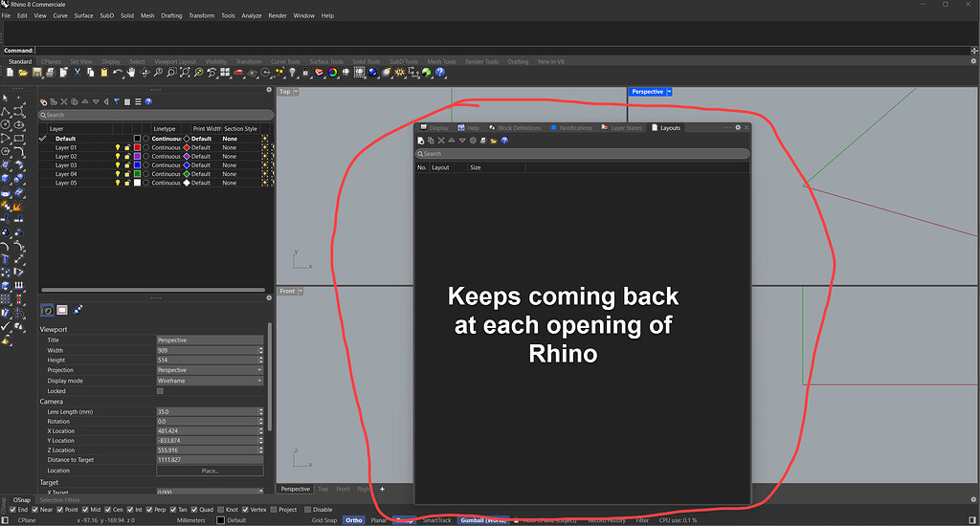Open the Perspective viewport title dropdown arrow
The height and width of the screenshot is (526, 980).
click(669, 92)
